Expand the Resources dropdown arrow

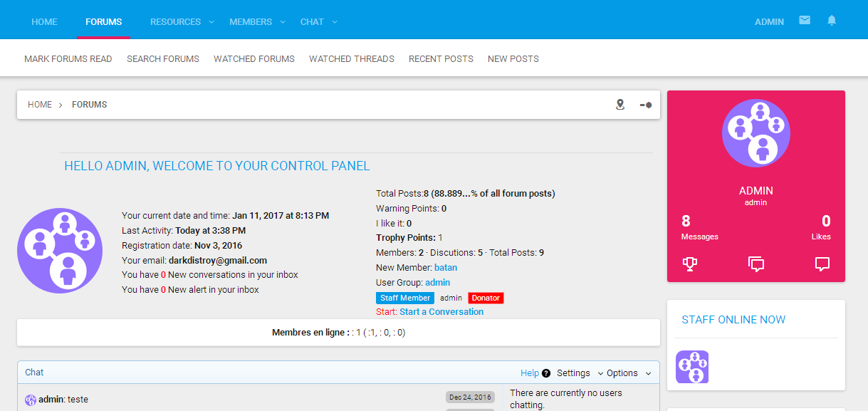(x=211, y=22)
